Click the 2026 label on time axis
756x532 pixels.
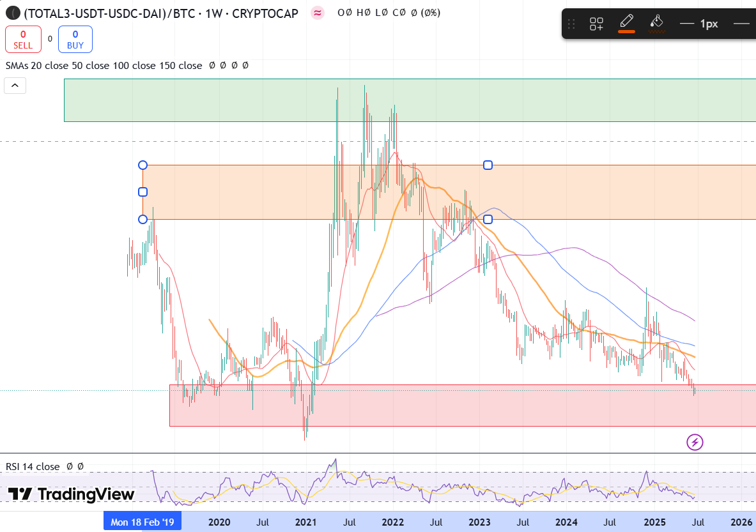click(741, 522)
